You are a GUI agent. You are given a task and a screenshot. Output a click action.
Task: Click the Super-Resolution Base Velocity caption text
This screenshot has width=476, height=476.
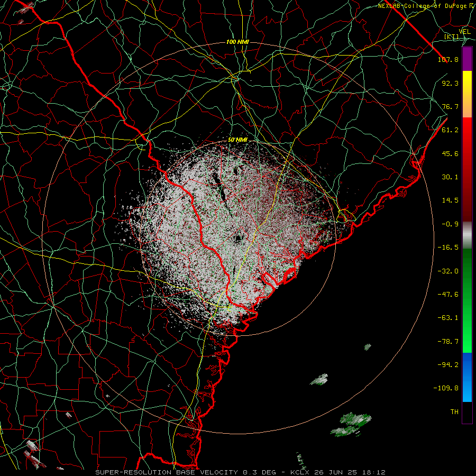(x=241, y=472)
